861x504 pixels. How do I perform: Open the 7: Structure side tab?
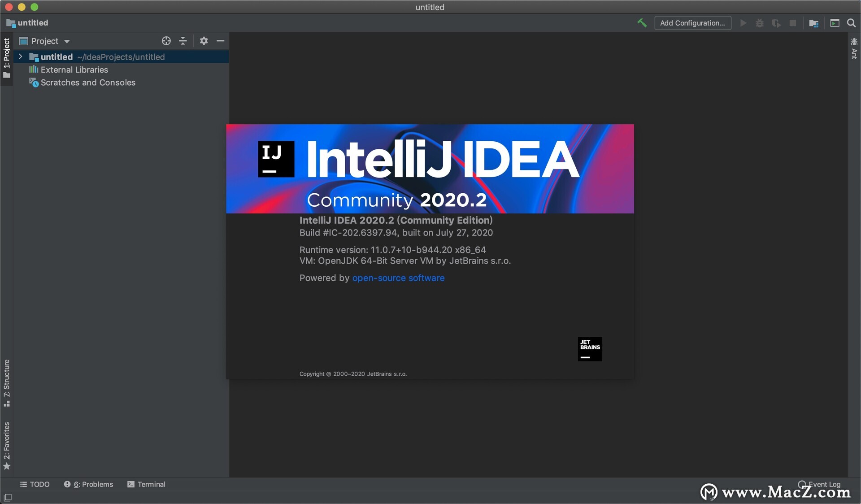[x=6, y=383]
